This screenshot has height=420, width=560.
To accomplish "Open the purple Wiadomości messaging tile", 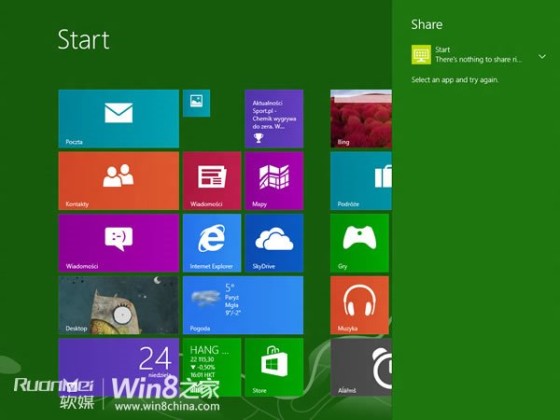I will (119, 243).
